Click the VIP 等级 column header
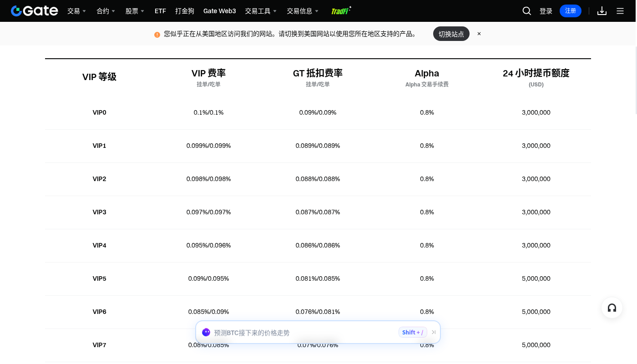Viewport: 637px width, 364px height. point(100,77)
